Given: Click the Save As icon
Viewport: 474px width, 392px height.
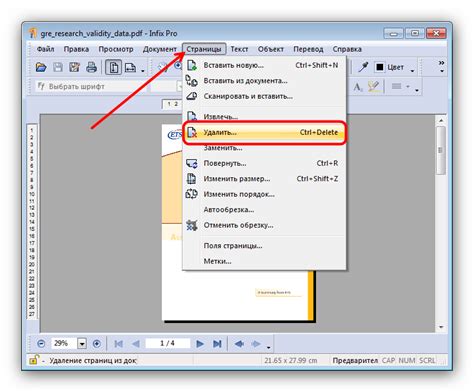Looking at the screenshot, I should coord(74,68).
